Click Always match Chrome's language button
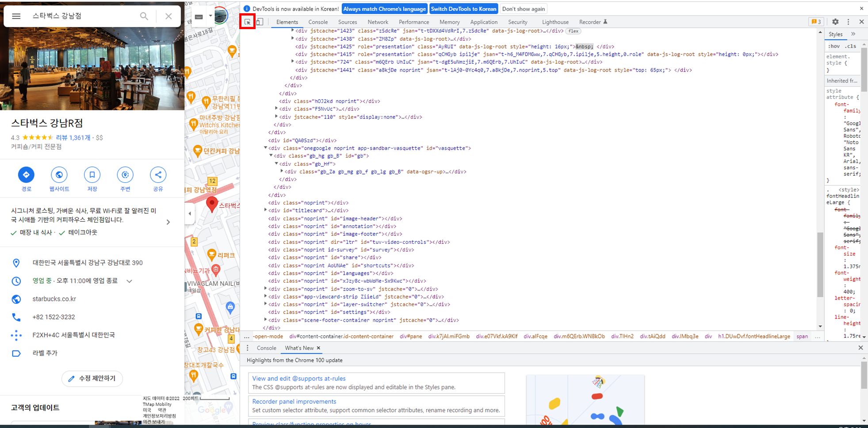Viewport: 868px width, 428px height. [384, 9]
